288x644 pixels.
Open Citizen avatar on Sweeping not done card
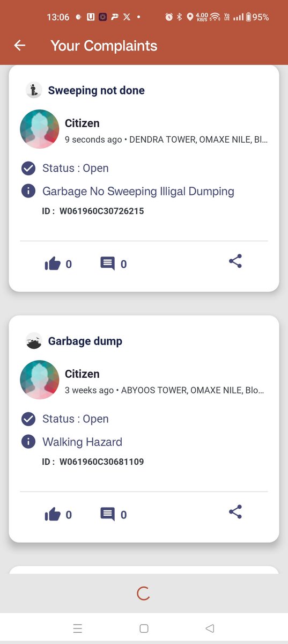click(x=40, y=129)
